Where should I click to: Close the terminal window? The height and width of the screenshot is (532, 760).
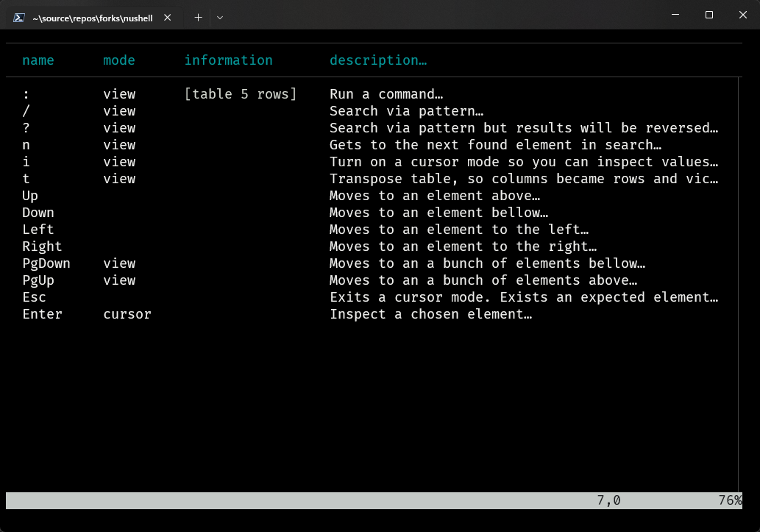click(742, 15)
